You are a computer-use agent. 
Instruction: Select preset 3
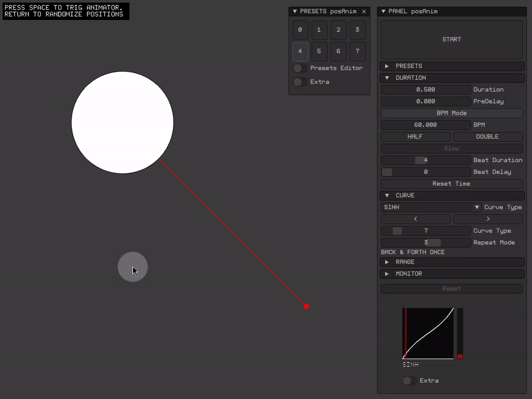[x=357, y=30]
